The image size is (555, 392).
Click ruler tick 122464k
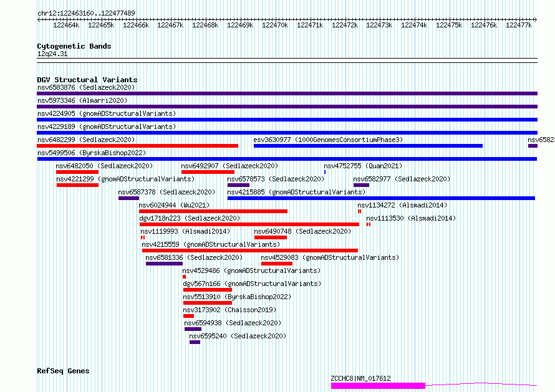point(66,25)
